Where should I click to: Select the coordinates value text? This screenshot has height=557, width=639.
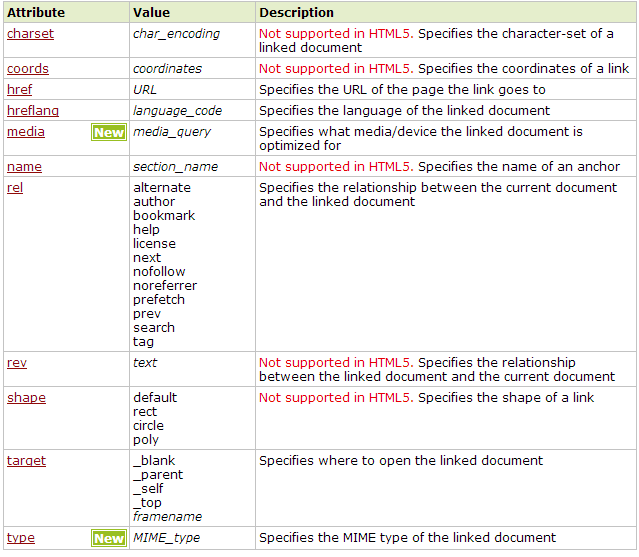click(167, 68)
